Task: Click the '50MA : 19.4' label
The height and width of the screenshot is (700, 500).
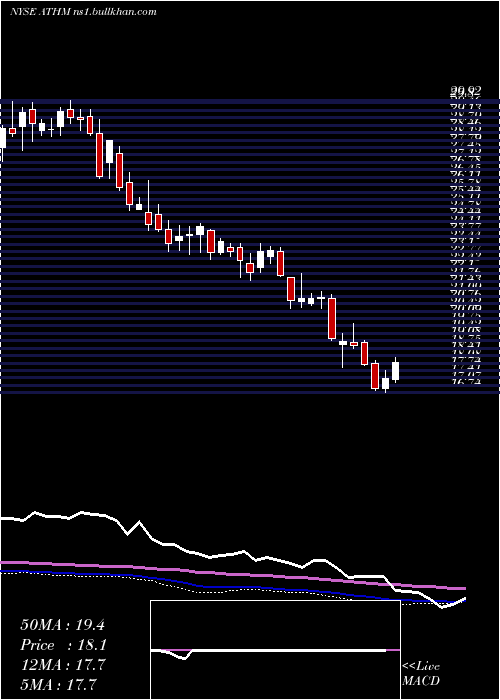Action: pos(62,625)
